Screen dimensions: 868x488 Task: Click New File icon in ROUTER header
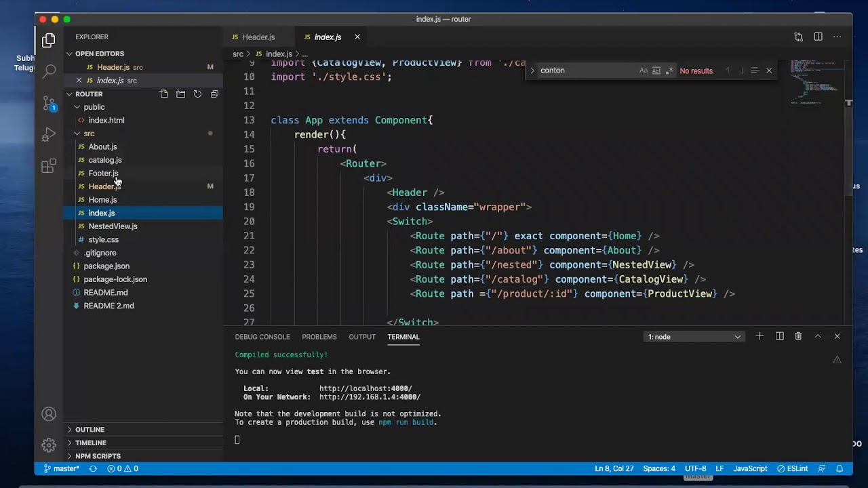pos(164,94)
